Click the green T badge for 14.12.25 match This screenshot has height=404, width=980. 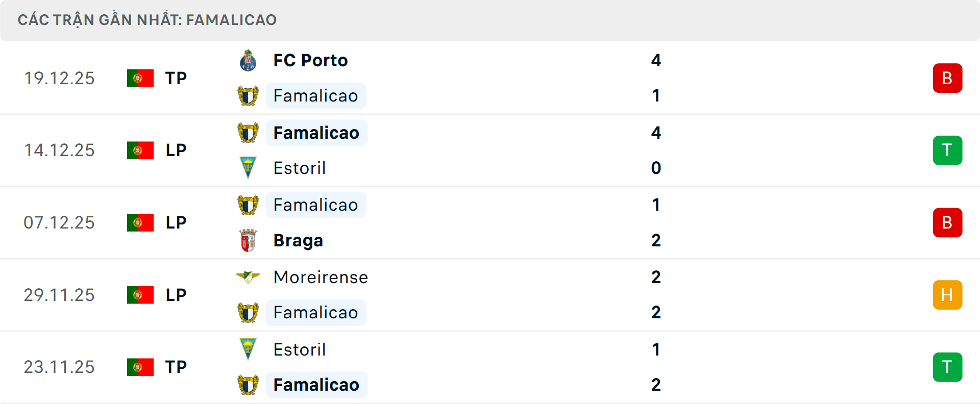[x=947, y=150]
